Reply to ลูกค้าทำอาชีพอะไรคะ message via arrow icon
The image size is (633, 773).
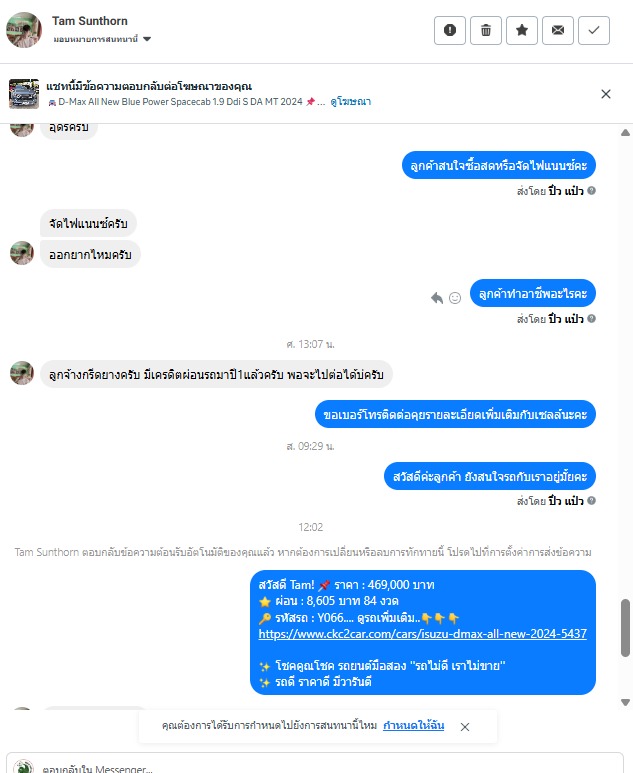(437, 298)
